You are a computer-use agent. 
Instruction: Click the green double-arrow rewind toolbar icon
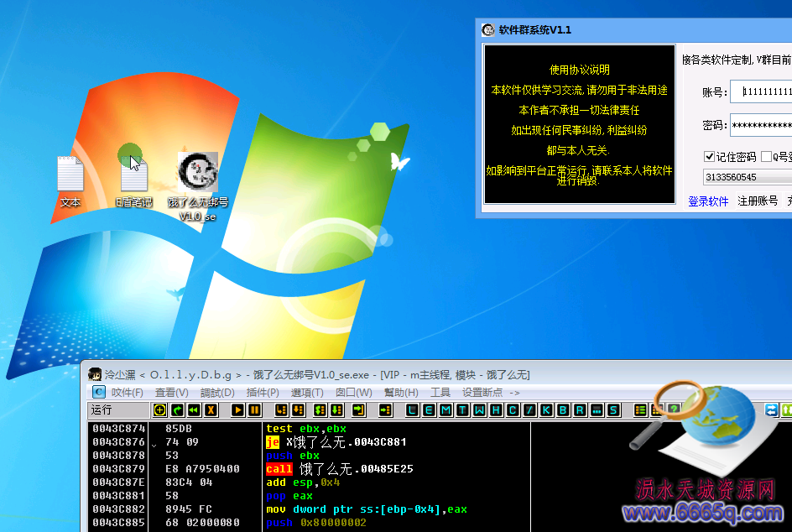click(194, 409)
